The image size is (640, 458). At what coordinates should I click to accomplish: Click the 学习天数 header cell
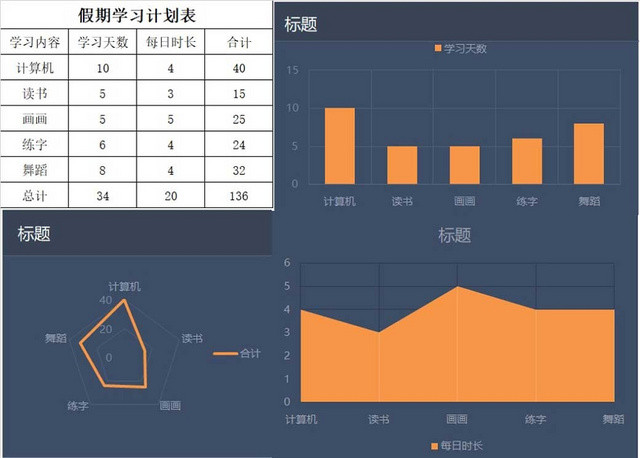coord(102,42)
